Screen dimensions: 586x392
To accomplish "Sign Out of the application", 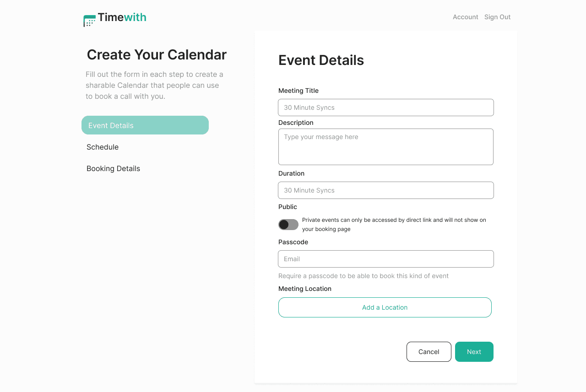I will click(498, 17).
